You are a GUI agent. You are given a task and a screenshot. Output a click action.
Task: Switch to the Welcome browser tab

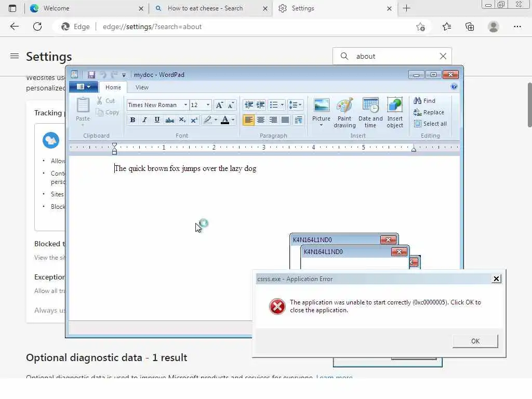pyautogui.click(x=87, y=8)
